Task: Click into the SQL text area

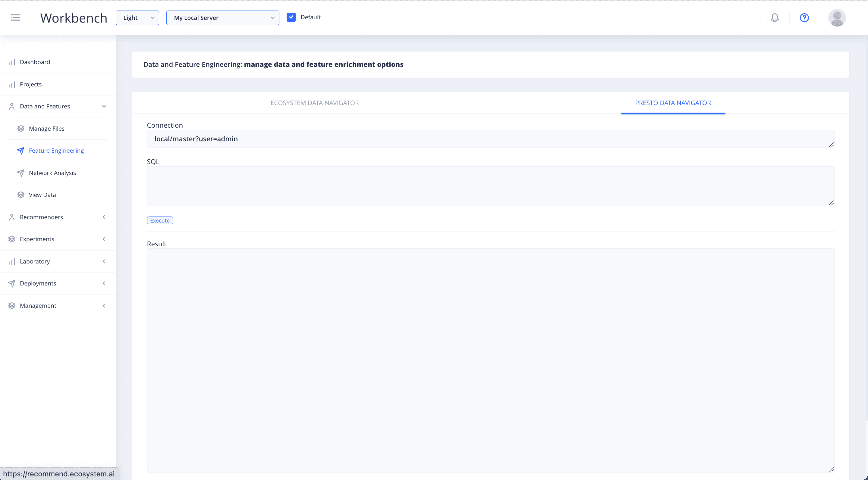Action: coord(490,186)
